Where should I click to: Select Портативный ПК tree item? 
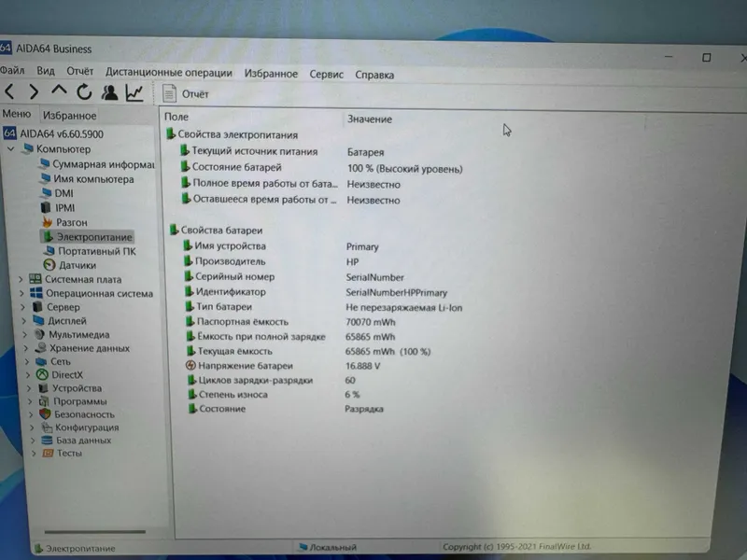tap(90, 251)
